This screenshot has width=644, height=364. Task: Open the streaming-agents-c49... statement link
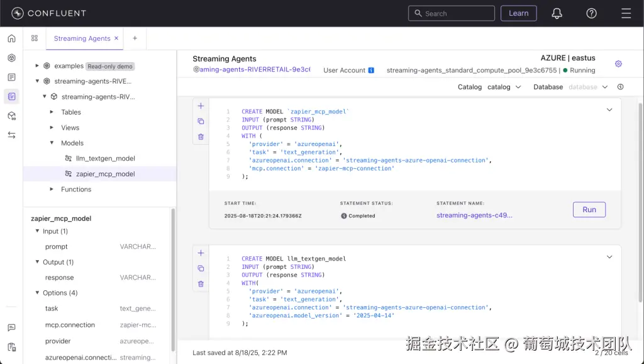click(474, 215)
